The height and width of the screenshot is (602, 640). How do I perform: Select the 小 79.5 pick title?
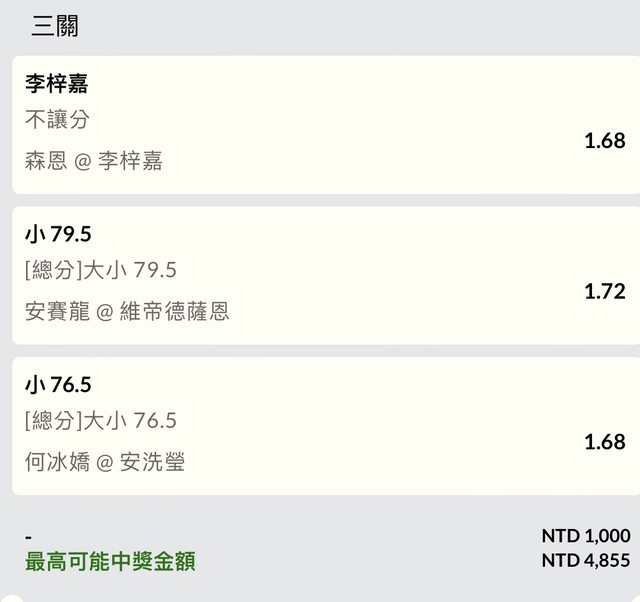pos(58,234)
